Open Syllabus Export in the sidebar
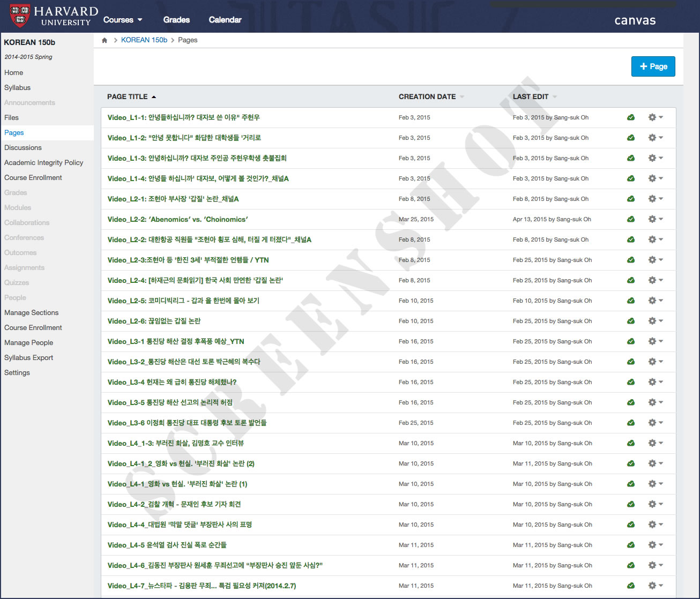This screenshot has width=700, height=599. tap(29, 358)
